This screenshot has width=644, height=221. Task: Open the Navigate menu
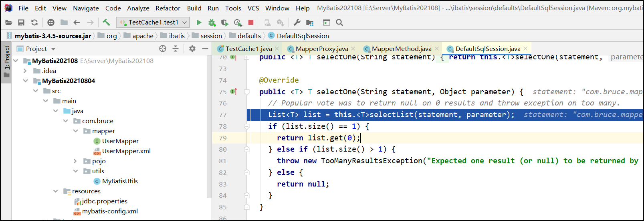86,8
